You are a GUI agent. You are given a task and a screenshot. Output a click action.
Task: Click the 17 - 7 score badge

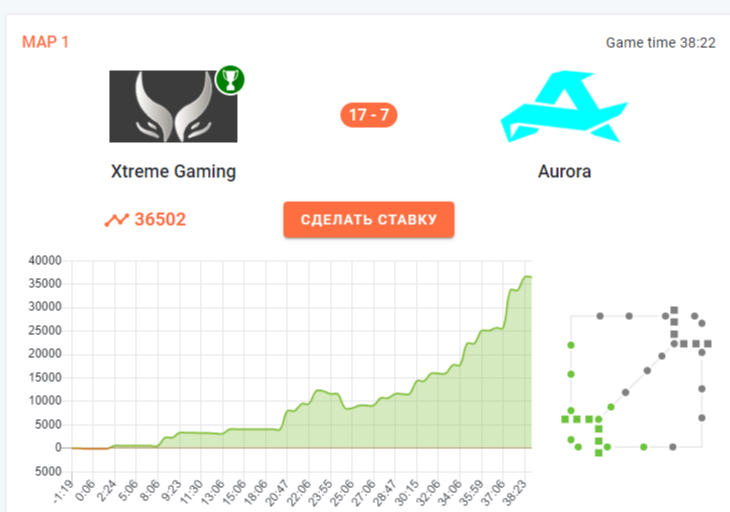(369, 115)
